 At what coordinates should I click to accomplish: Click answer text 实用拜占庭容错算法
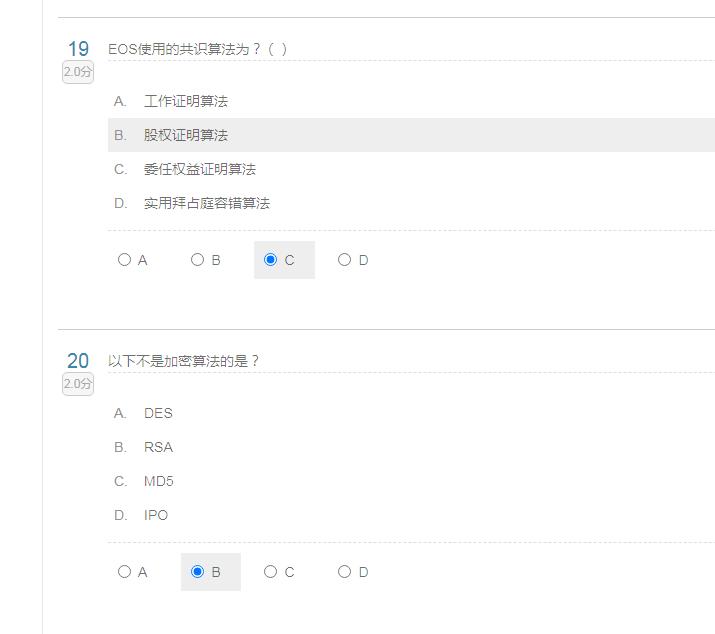point(207,203)
